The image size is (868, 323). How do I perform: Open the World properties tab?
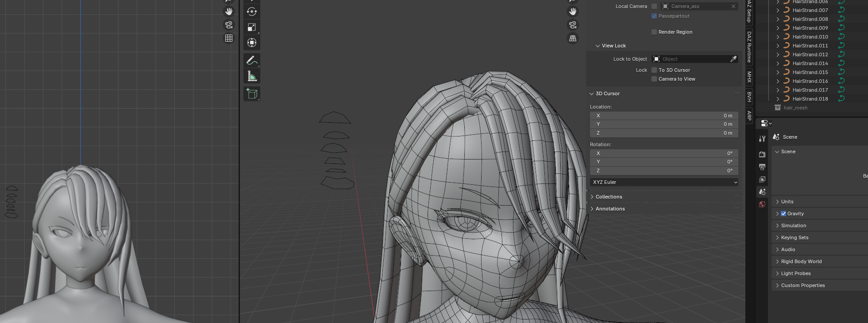coord(762,204)
